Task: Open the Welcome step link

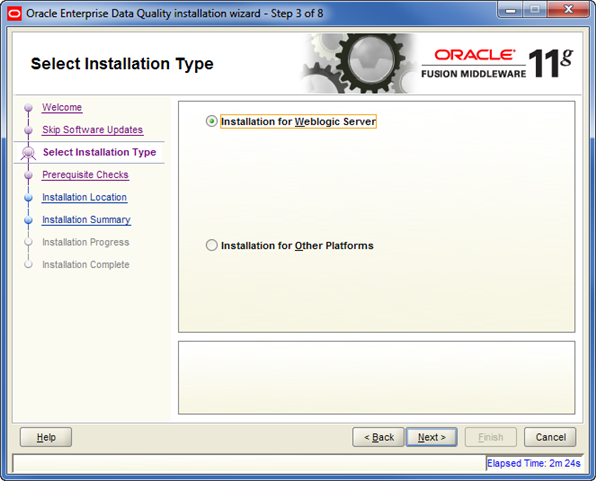Action: point(62,108)
